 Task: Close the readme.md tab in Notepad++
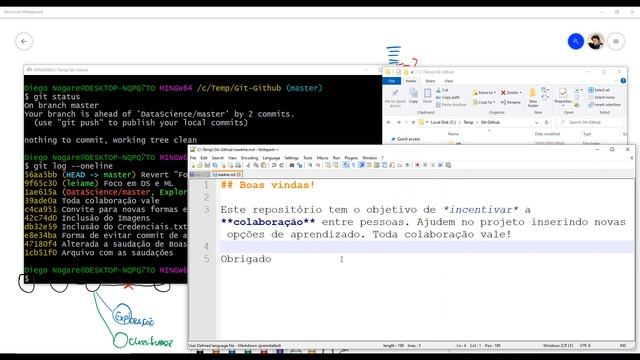(239, 175)
